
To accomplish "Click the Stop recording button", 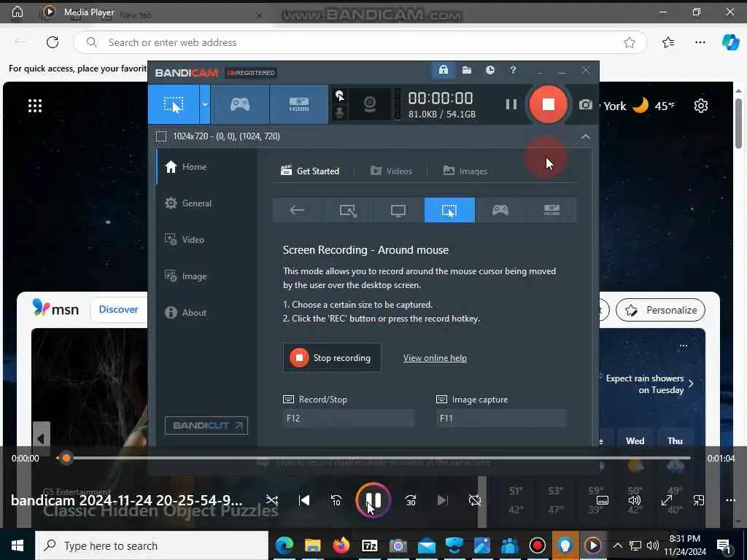I will pyautogui.click(x=332, y=357).
